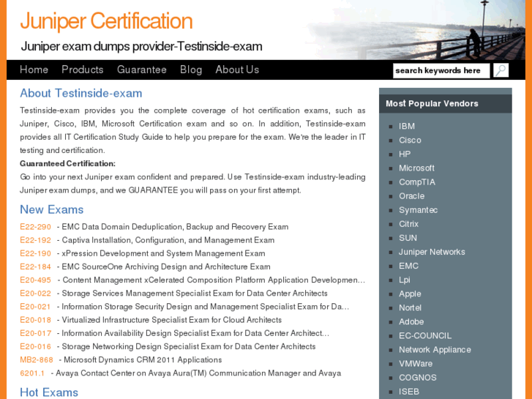532x399 pixels.
Task: Select Nortel vendor link
Action: pos(411,307)
